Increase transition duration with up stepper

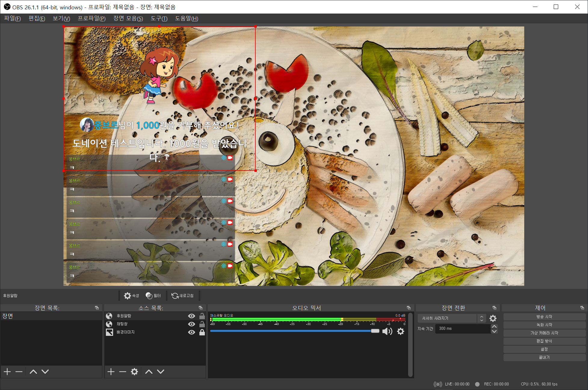494,327
